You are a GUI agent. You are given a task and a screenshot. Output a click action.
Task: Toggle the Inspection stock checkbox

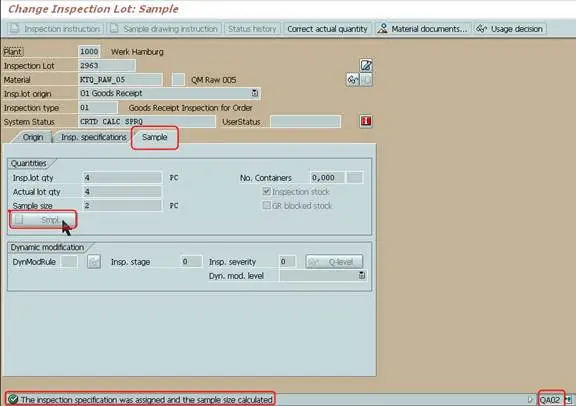(x=266, y=191)
